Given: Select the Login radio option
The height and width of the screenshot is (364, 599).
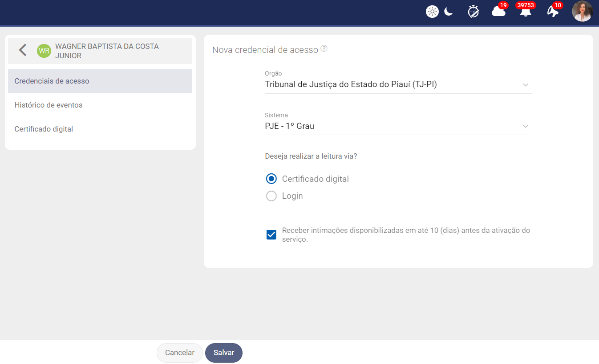Looking at the screenshot, I should click(271, 196).
